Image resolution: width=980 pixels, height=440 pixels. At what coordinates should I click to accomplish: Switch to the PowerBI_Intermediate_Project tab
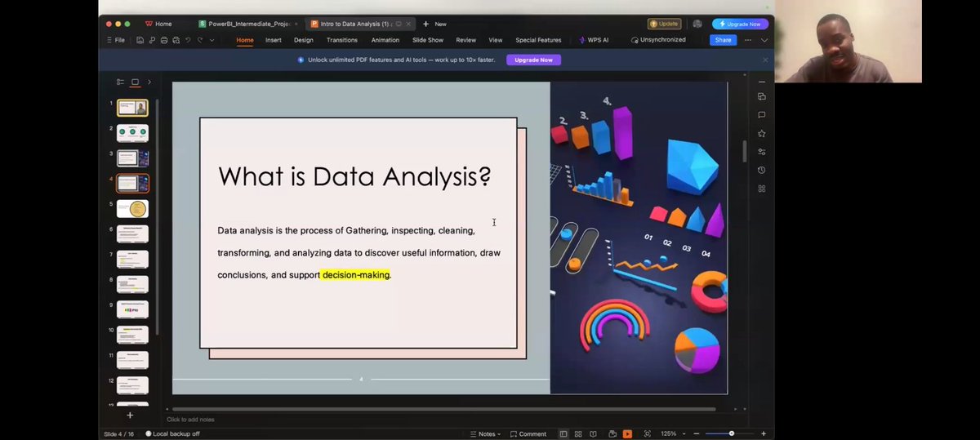point(247,24)
